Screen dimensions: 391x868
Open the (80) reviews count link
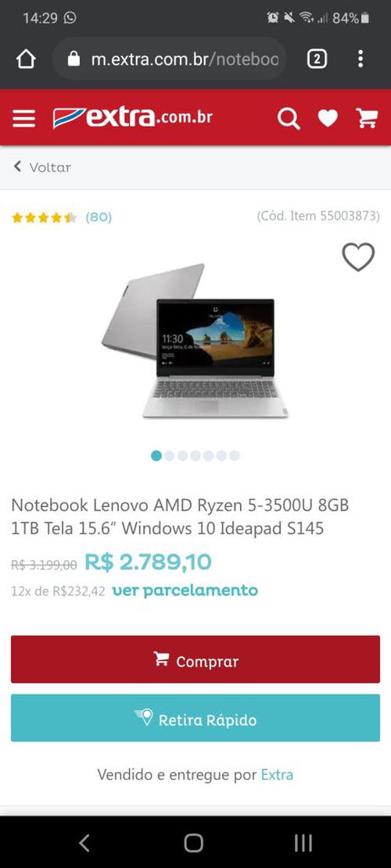click(99, 217)
